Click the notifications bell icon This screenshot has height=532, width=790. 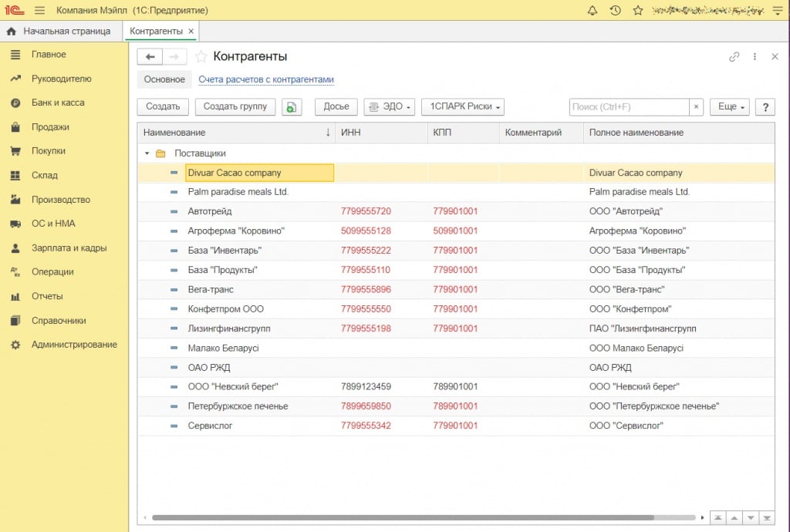click(592, 11)
